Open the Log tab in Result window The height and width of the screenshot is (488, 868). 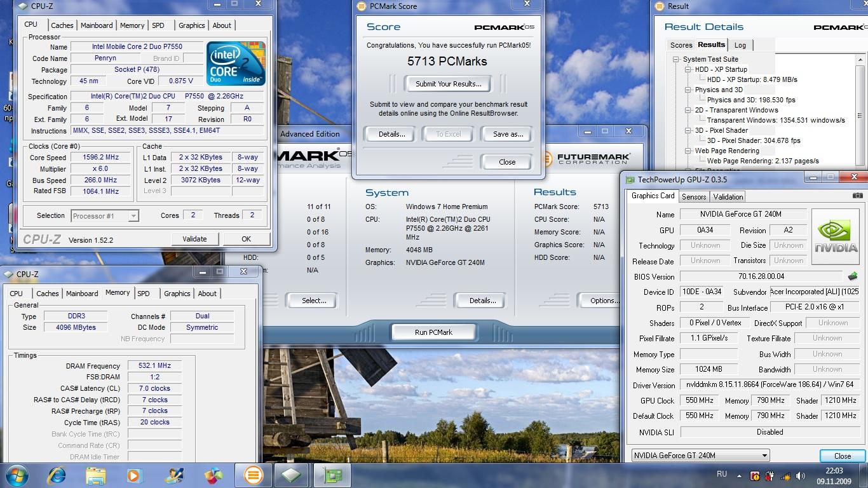(x=740, y=45)
